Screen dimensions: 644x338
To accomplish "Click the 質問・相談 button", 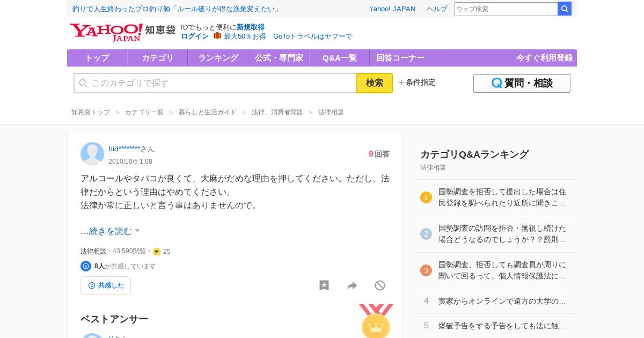I will point(522,83).
